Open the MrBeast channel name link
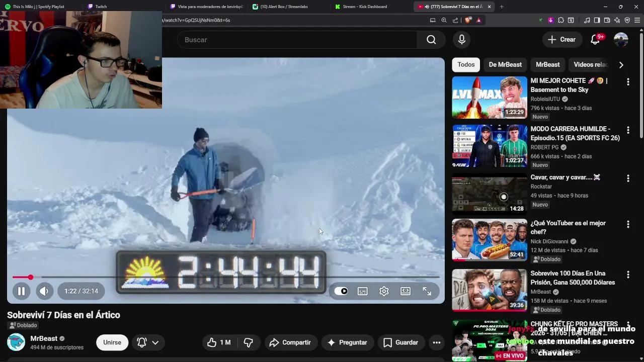Image resolution: width=644 pixels, height=362 pixels. (44, 338)
